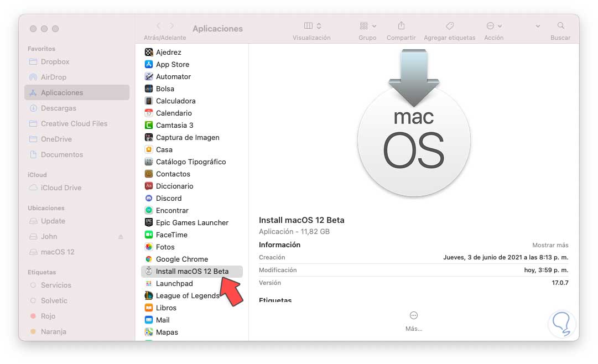Select the Automator app icon

point(149,77)
